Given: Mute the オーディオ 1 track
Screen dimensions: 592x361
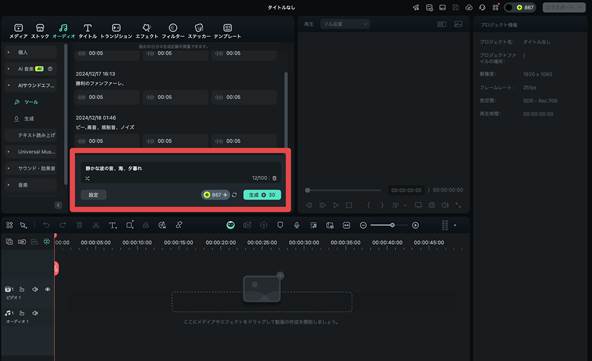Looking at the screenshot, I should tap(35, 313).
